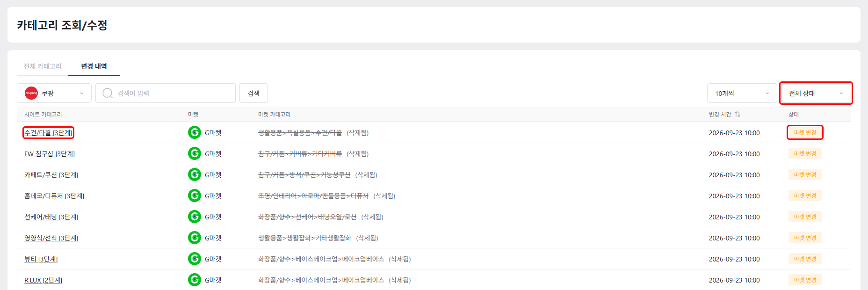Click the 마켓 변경 badge for 홈데코/디퓨저
This screenshot has width=868, height=290.
(805, 196)
